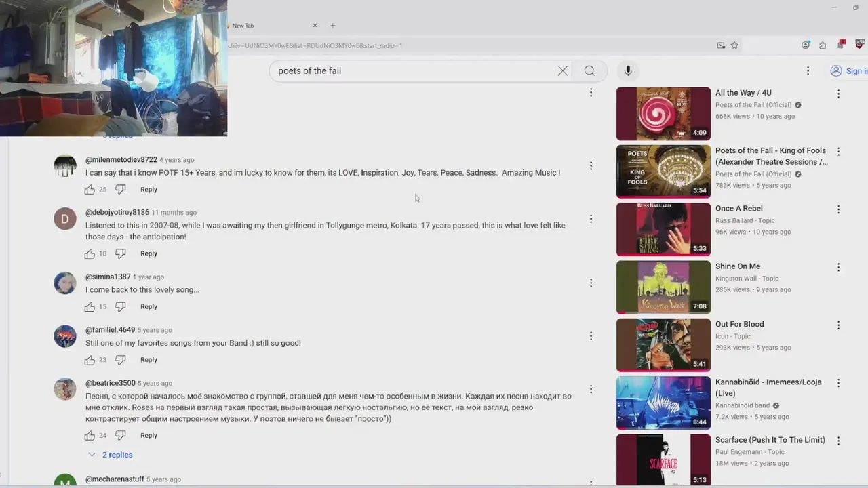Open more options for 'All the Way / 4U'
This screenshot has height=488, width=868.
point(838,94)
